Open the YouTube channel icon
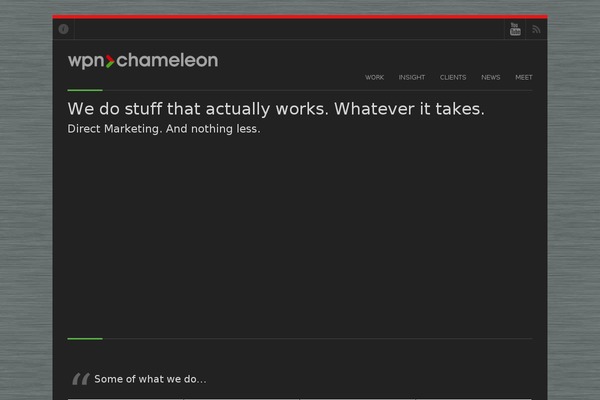 pyautogui.click(x=515, y=29)
